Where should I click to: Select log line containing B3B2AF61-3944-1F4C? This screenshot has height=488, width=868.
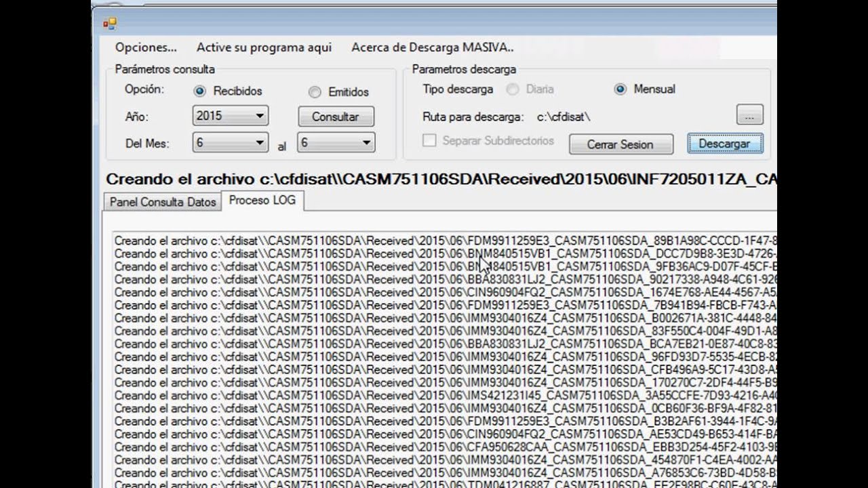point(446,421)
